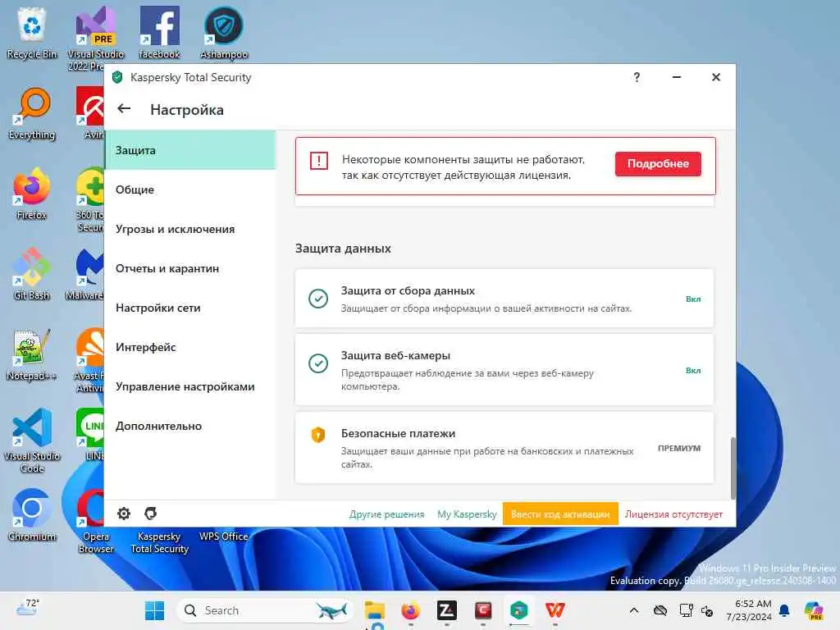840x630 pixels.
Task: Open the Защита от сбора данных card
Action: (504, 299)
